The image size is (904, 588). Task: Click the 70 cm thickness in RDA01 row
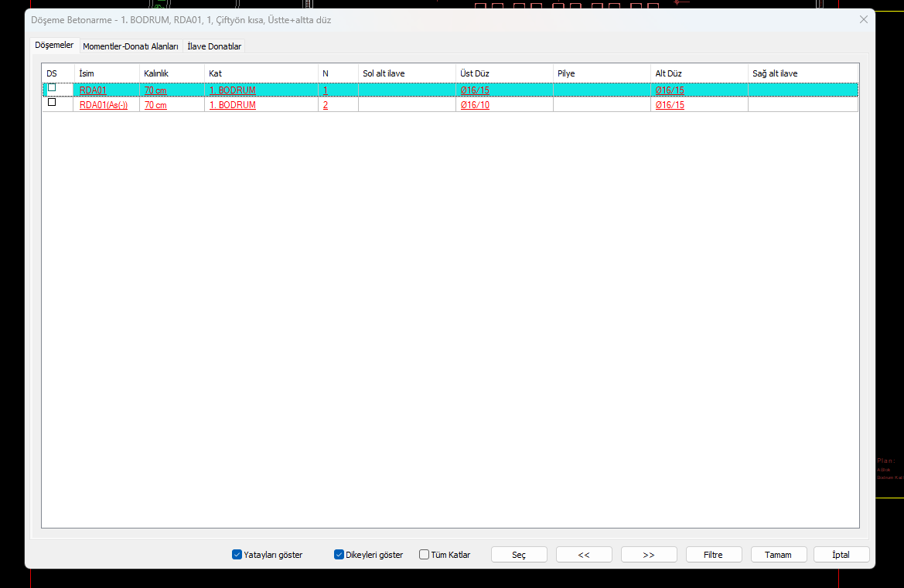click(155, 90)
